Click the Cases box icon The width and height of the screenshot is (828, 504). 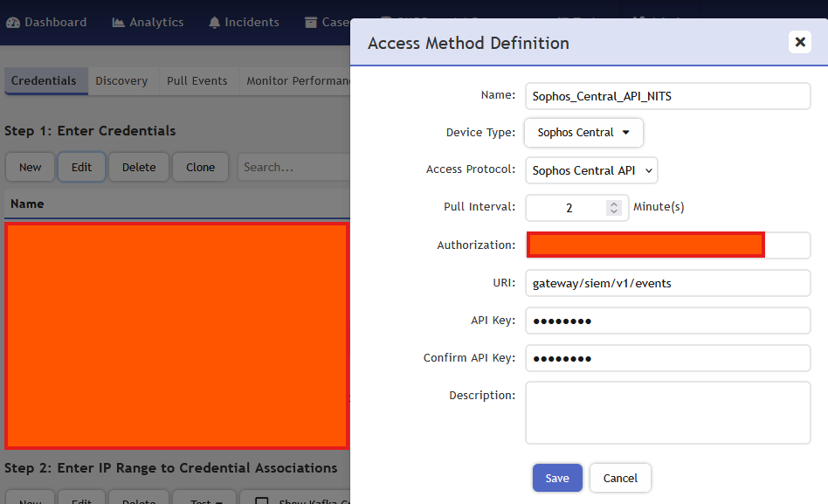click(x=311, y=23)
